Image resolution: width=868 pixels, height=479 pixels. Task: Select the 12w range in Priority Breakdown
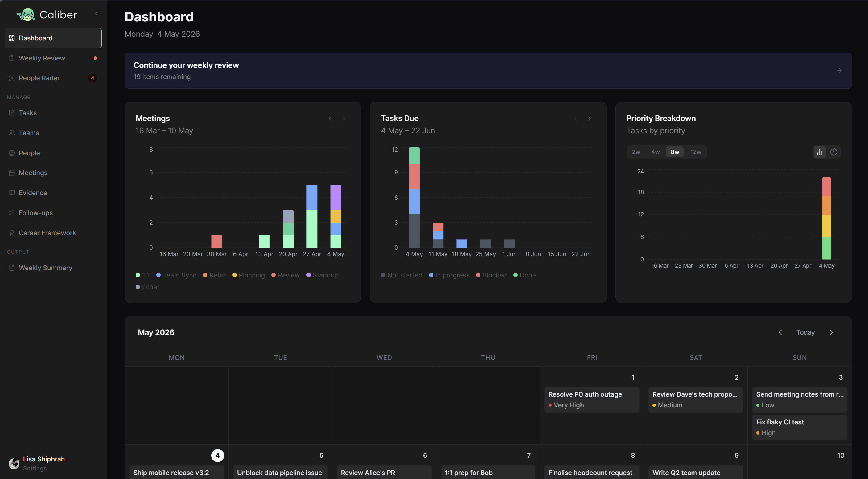click(695, 152)
